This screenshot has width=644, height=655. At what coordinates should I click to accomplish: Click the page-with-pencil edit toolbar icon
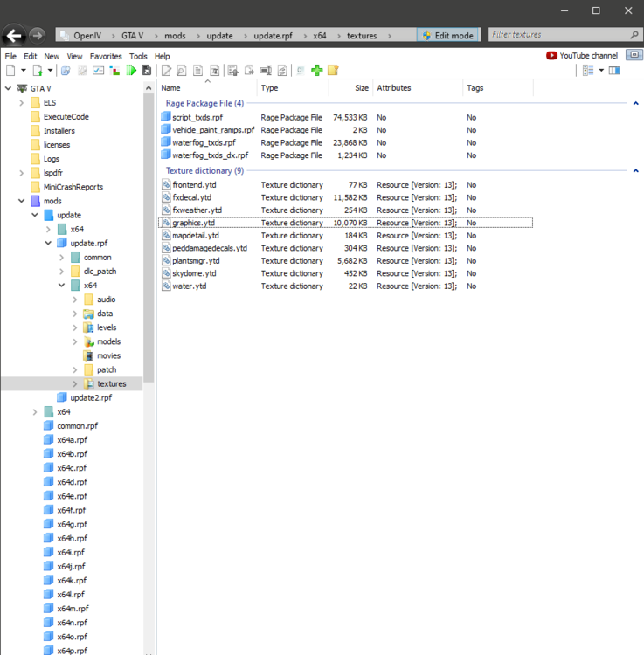point(166,71)
